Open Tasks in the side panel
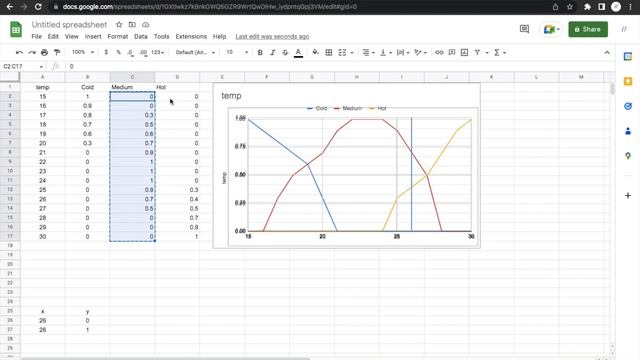640x360 pixels. click(x=628, y=106)
